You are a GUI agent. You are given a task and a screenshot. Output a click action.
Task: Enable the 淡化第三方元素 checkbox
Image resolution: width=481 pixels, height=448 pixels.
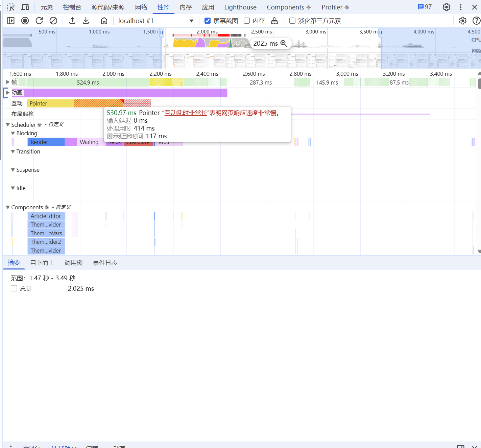[292, 21]
